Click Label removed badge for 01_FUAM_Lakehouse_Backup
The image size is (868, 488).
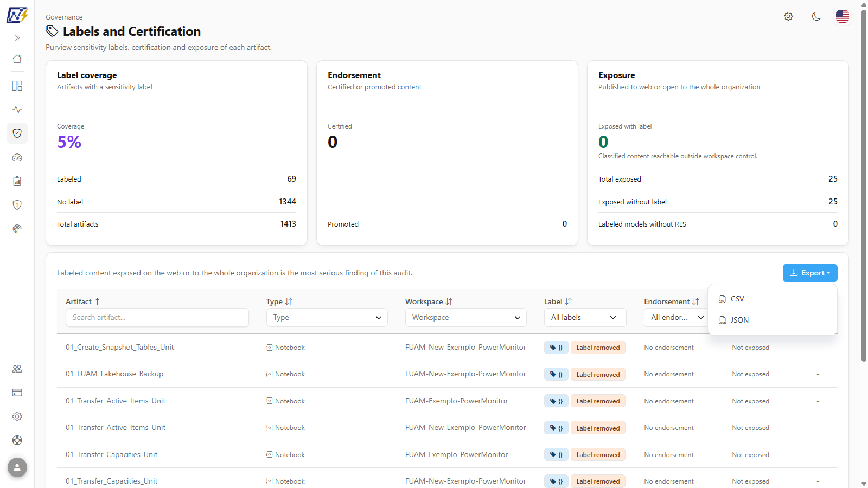click(598, 374)
